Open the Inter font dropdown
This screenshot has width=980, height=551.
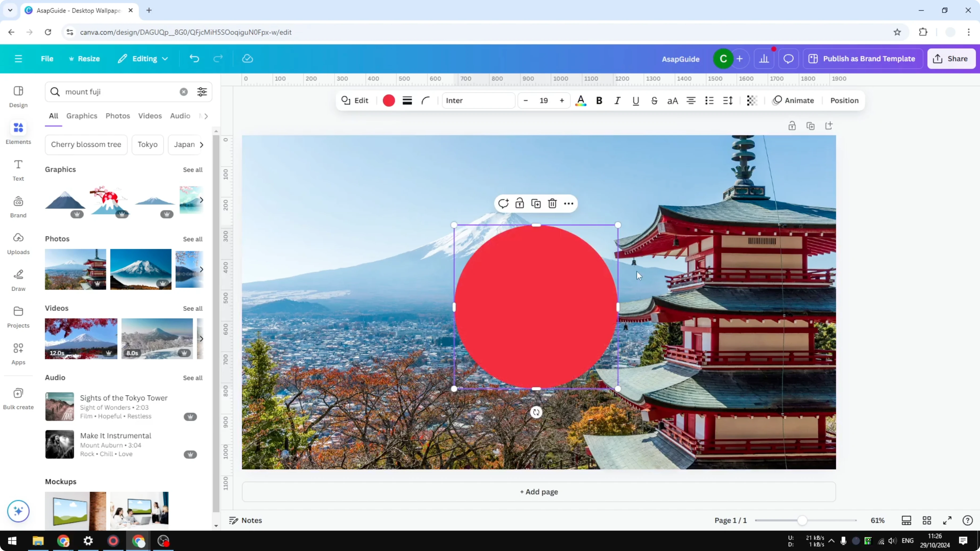pyautogui.click(x=478, y=100)
